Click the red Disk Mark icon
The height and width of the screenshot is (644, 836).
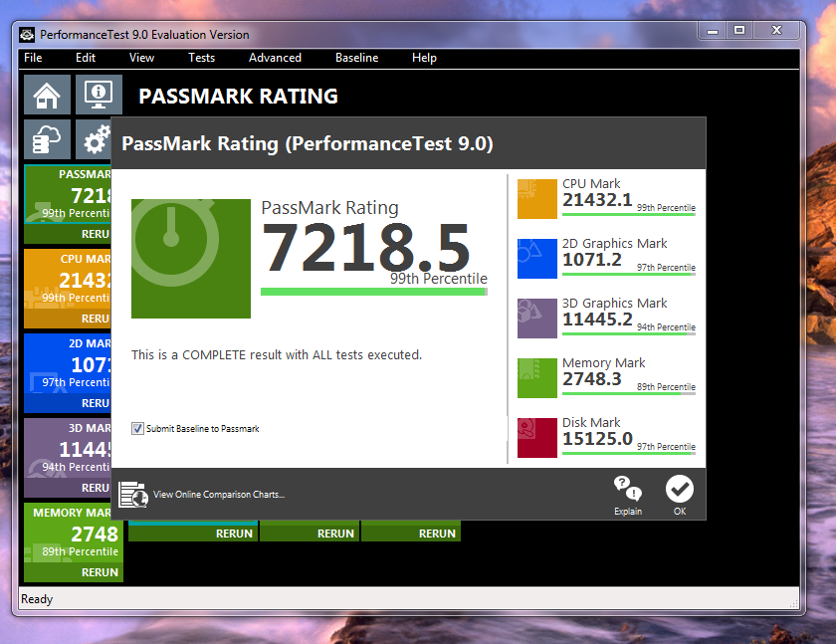(x=536, y=438)
